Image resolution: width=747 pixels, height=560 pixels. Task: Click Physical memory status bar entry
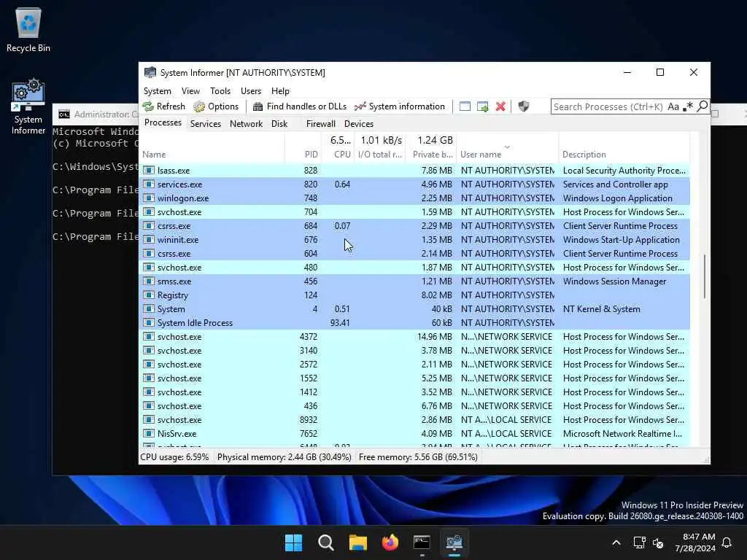pyautogui.click(x=284, y=457)
